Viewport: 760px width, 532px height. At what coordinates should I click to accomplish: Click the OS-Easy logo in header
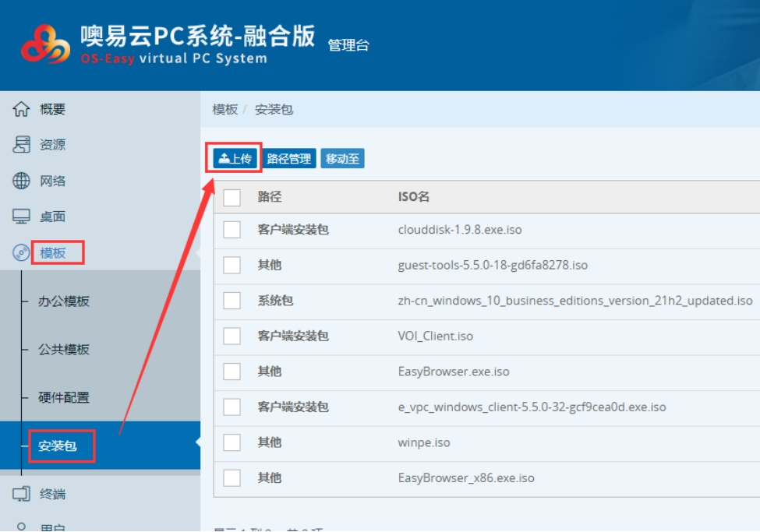[45, 44]
